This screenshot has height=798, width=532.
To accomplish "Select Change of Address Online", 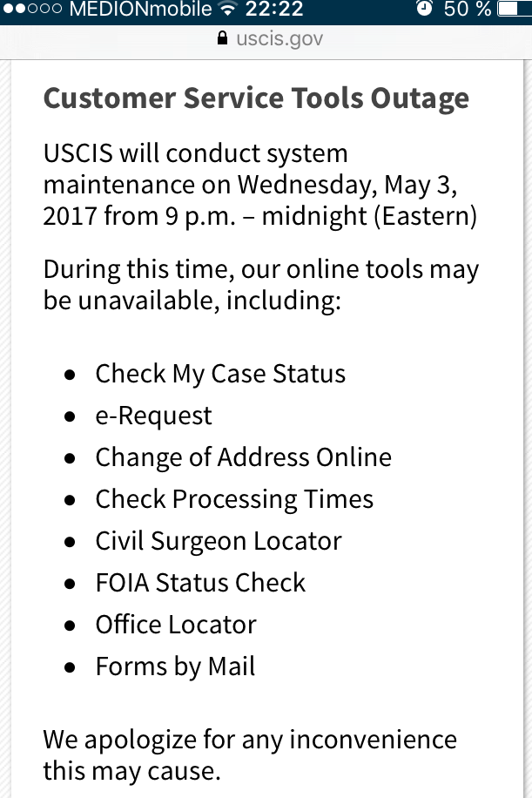I will (243, 457).
